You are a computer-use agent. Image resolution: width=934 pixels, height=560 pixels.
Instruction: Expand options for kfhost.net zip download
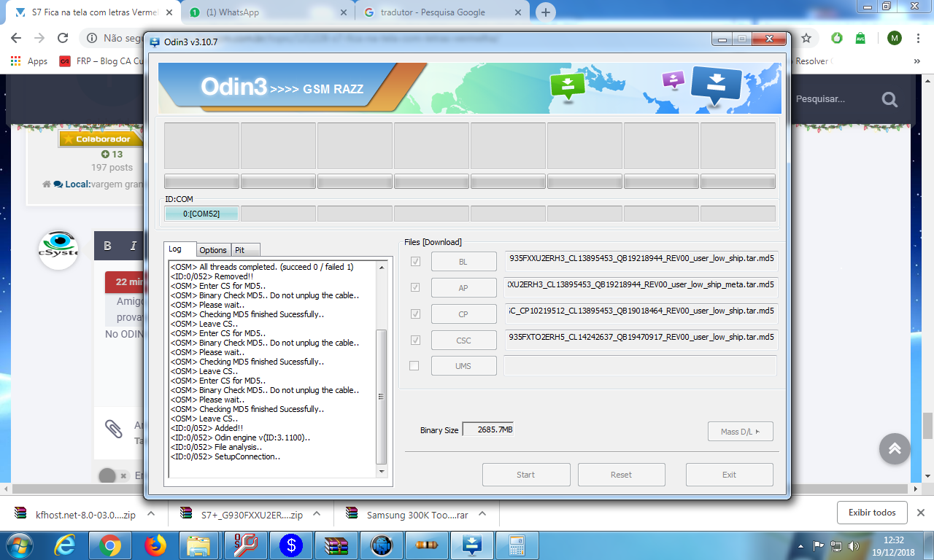[x=151, y=514]
